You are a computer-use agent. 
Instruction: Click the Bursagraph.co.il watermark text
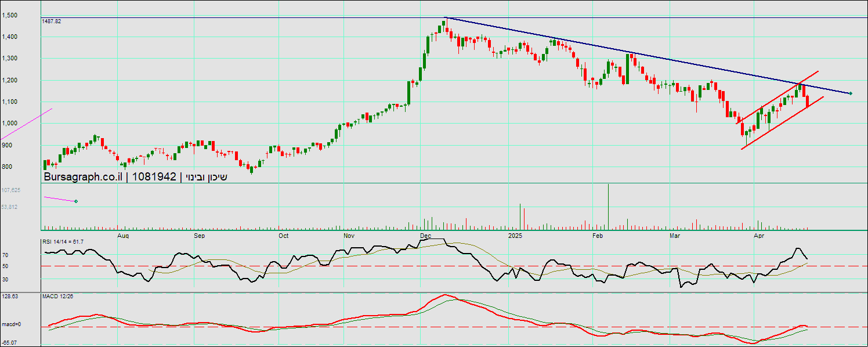point(83,177)
